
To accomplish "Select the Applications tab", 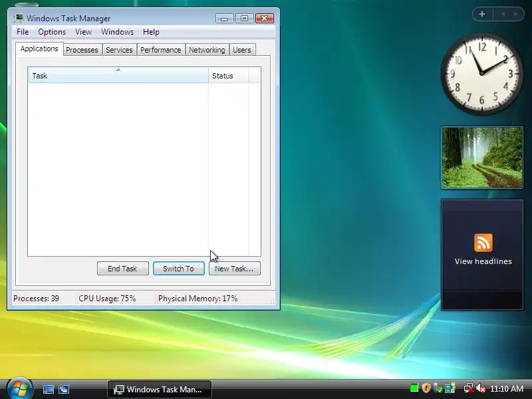I will [39, 49].
